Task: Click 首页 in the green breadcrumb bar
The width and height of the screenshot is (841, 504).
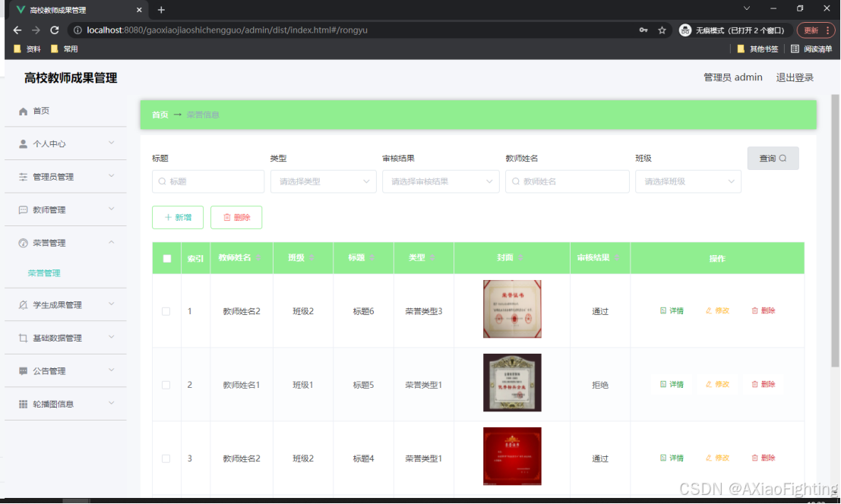Action: (160, 115)
